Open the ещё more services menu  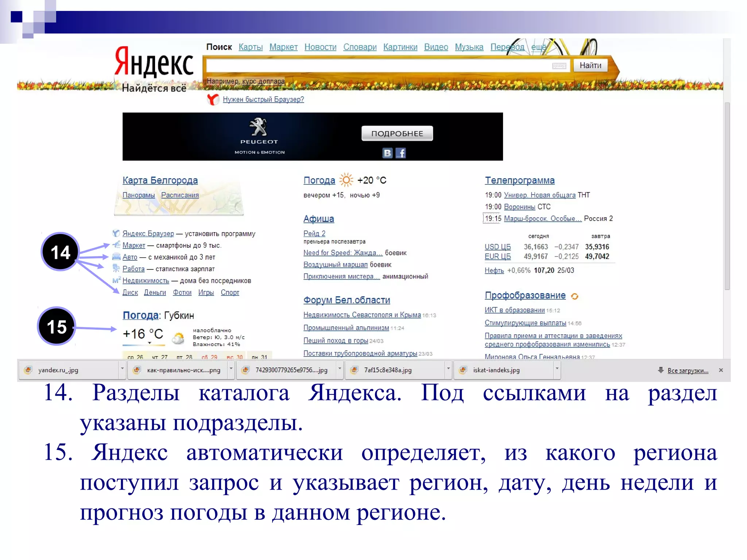tap(538, 47)
